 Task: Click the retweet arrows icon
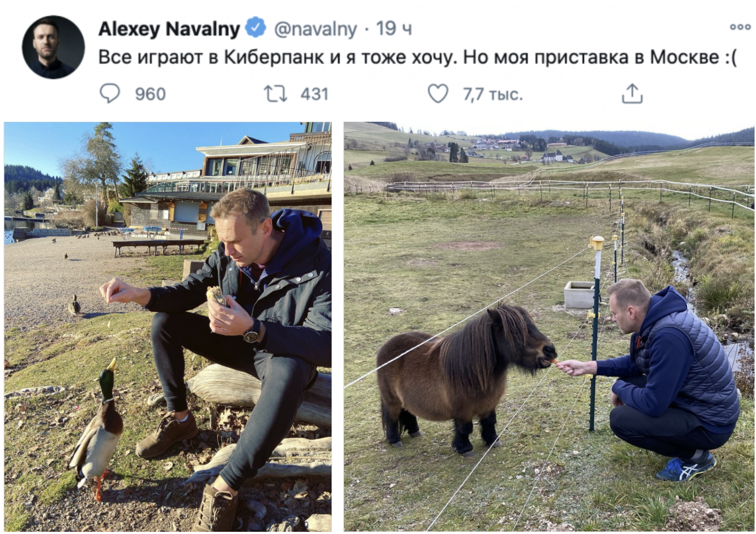276,94
